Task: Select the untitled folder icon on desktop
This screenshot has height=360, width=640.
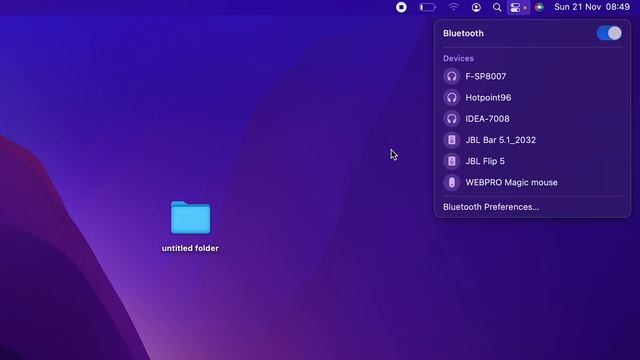Action: (x=191, y=218)
